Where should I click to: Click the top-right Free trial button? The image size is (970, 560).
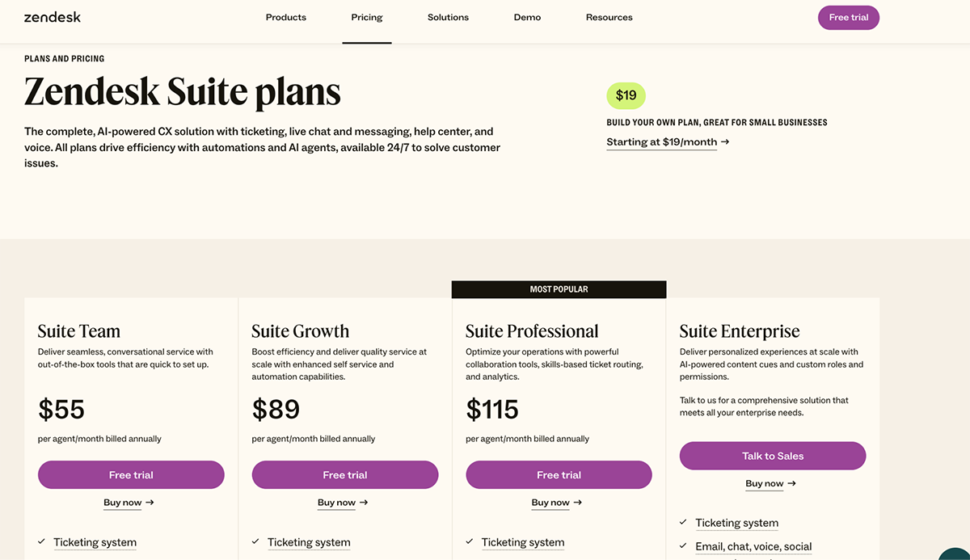tap(848, 17)
